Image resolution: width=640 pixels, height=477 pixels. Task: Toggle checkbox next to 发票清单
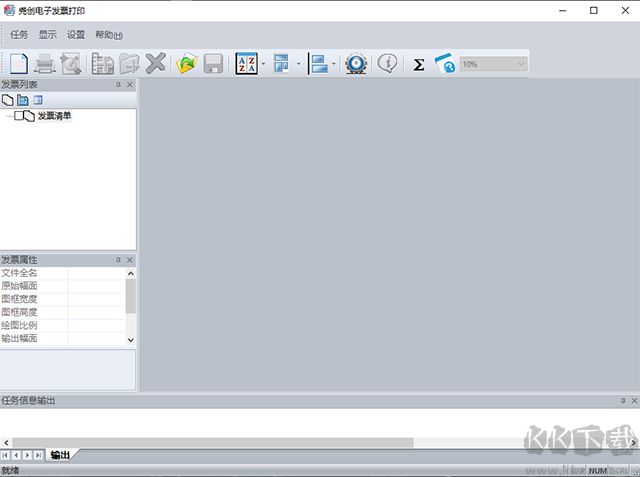tap(19, 116)
